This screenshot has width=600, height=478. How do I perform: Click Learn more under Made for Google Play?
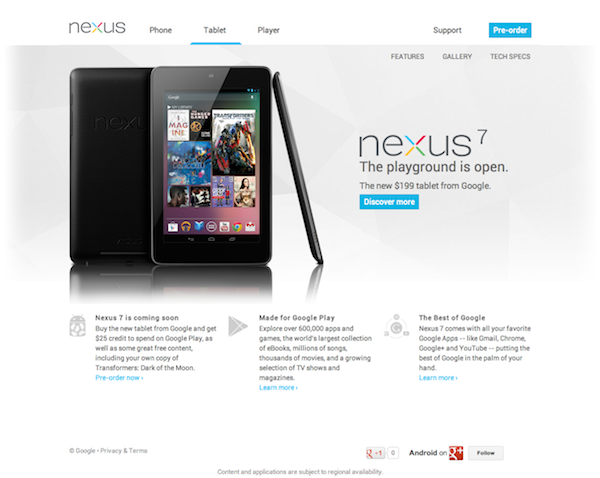[x=278, y=388]
